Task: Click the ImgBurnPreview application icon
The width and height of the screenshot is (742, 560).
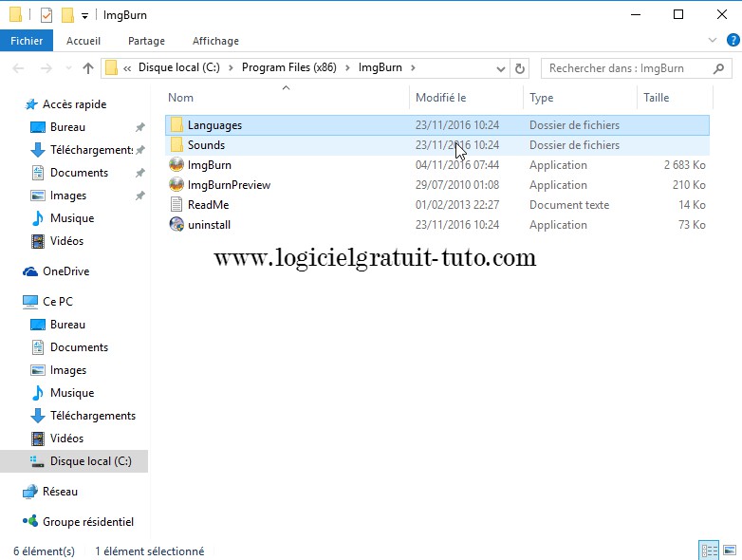Action: (x=176, y=185)
